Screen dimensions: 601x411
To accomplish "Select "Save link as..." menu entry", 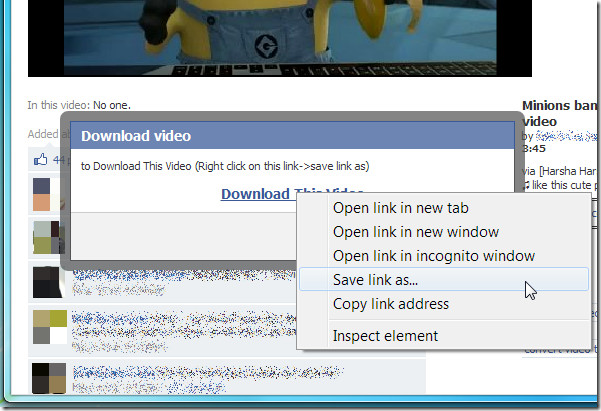I will point(443,279).
